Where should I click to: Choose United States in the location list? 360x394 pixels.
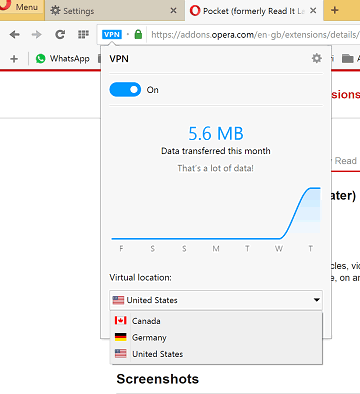click(216, 354)
